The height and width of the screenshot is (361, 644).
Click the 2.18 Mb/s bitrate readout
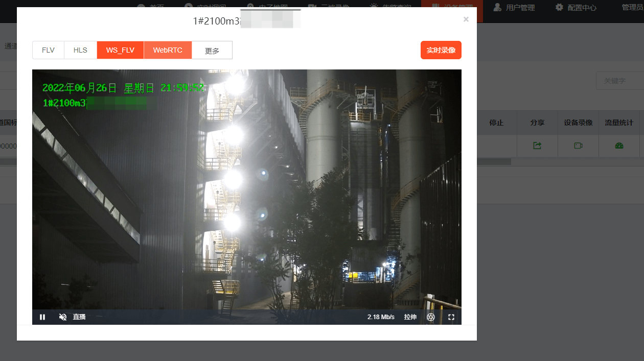(381, 317)
